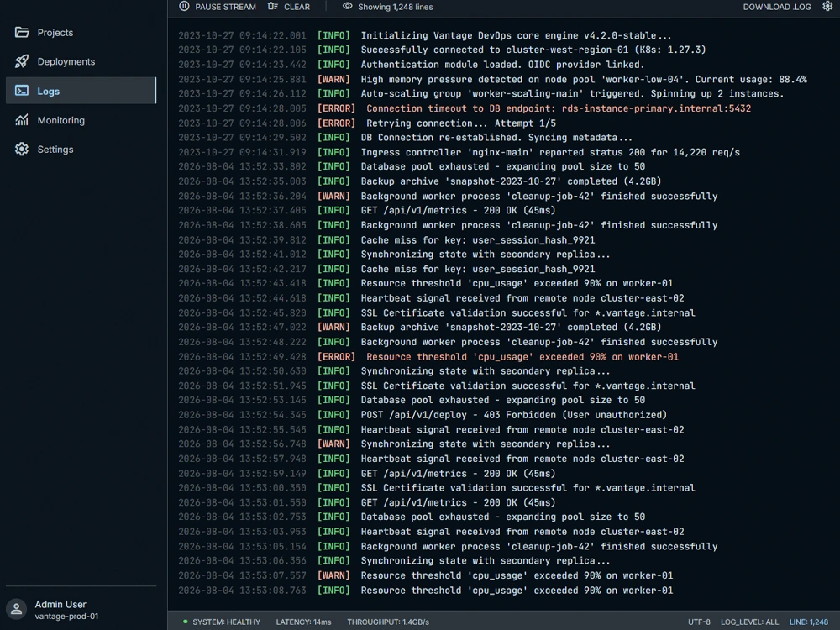Click 'SYSTEM: HEALTHY' status text
840x630 pixels.
(227, 622)
